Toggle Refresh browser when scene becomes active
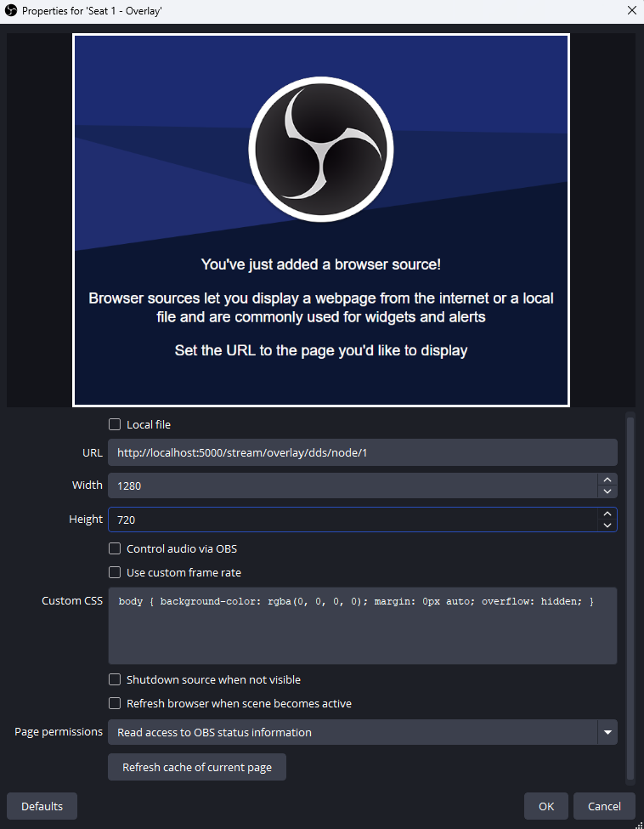The width and height of the screenshot is (644, 829). point(115,703)
